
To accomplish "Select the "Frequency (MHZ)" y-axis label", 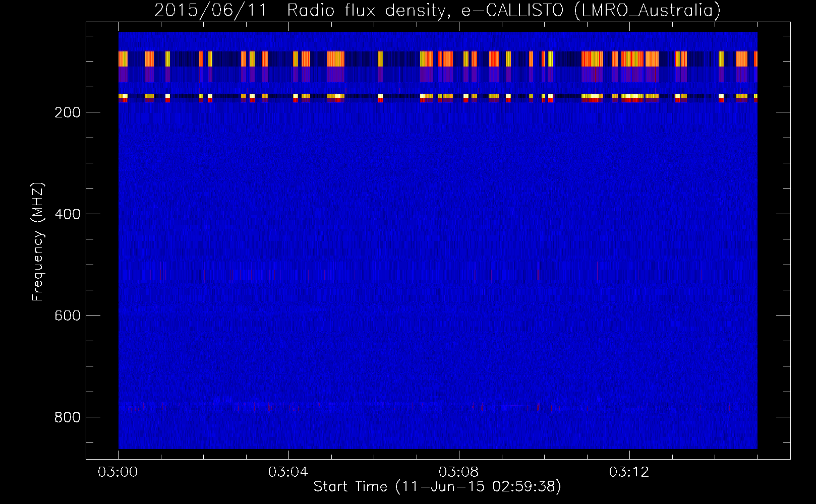I will point(38,241).
